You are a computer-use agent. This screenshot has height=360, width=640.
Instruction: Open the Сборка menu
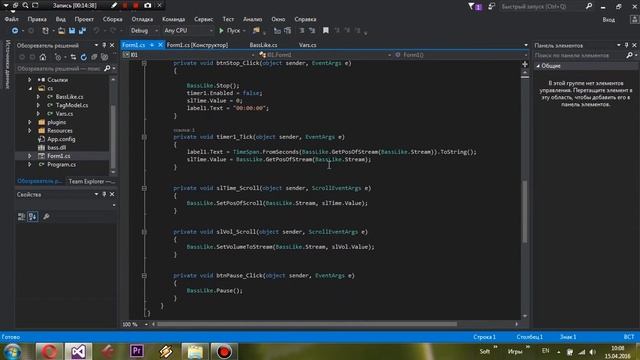(x=112, y=19)
